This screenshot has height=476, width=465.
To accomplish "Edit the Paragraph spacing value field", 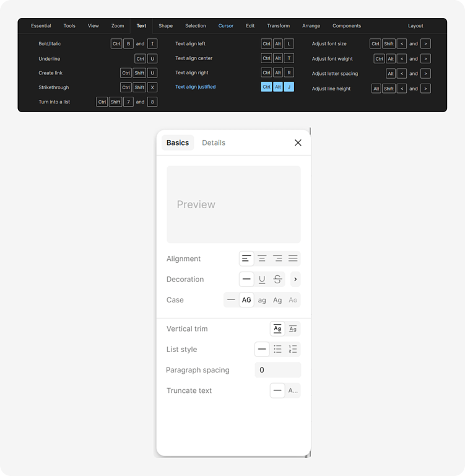I will pos(278,370).
